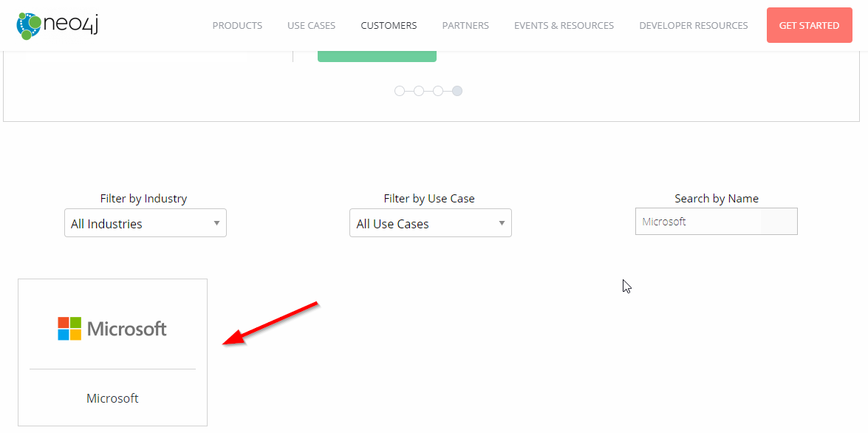This screenshot has width=868, height=433.
Task: Expand the All Use Cases dropdown
Action: (x=431, y=223)
